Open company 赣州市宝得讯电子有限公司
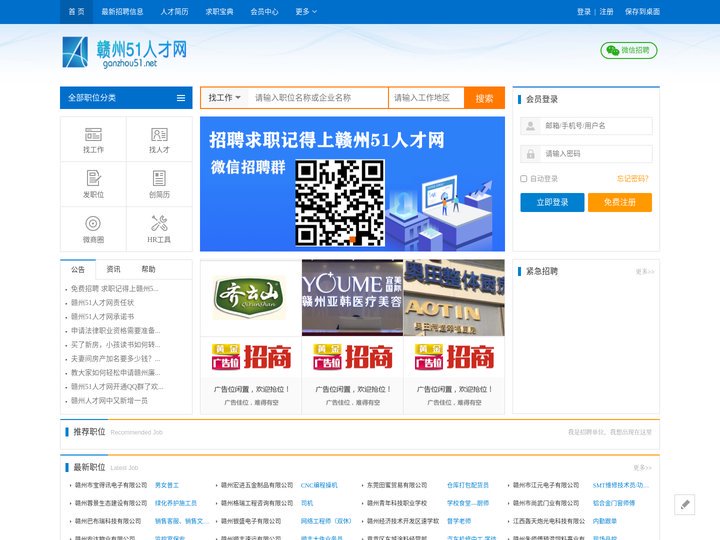The height and width of the screenshot is (540, 720). click(111, 485)
